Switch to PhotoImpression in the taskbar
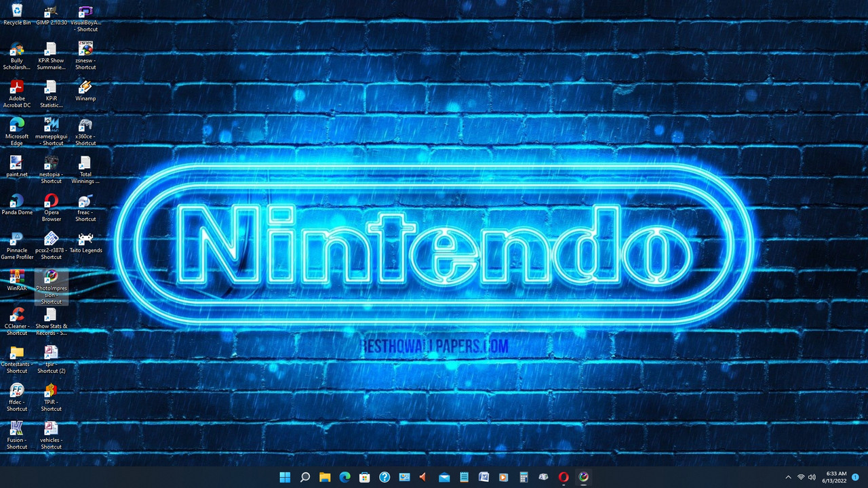Viewport: 868px width, 488px height. (x=583, y=477)
